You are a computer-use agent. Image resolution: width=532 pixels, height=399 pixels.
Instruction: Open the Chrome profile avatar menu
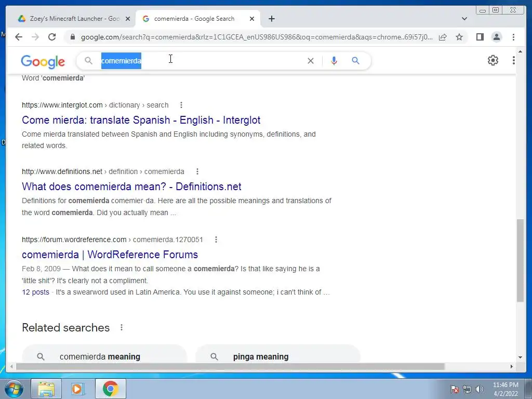click(497, 37)
